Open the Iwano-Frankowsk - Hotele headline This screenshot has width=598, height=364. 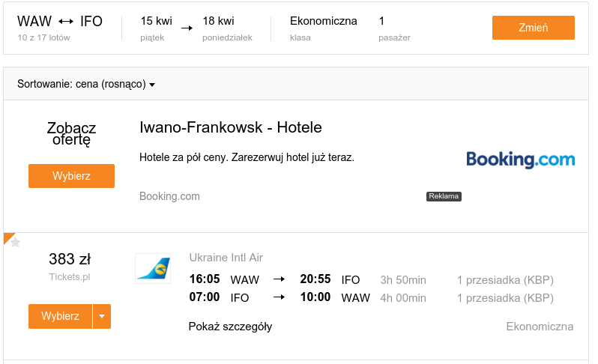tap(231, 127)
